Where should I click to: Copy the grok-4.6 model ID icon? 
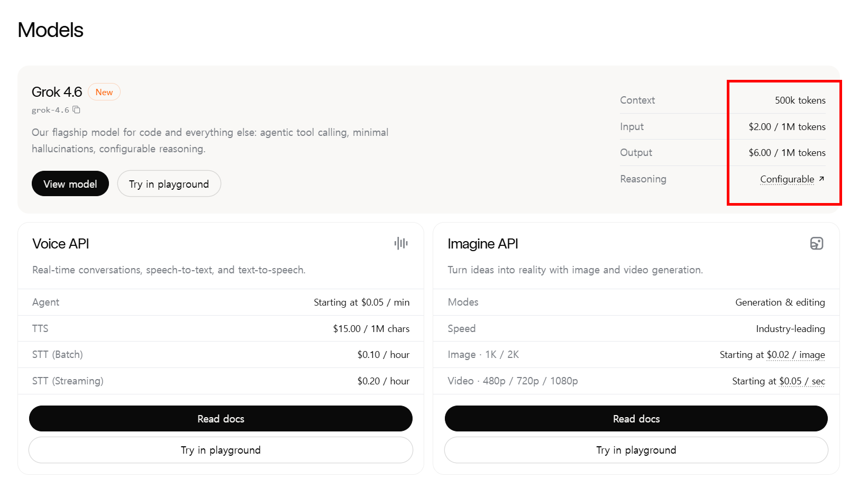pos(76,110)
